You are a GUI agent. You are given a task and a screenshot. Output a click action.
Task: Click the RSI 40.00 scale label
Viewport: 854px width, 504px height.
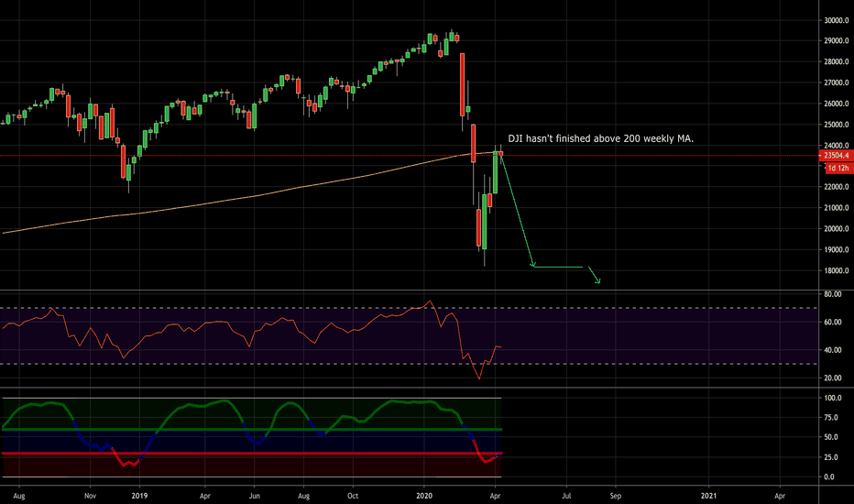[x=833, y=350]
